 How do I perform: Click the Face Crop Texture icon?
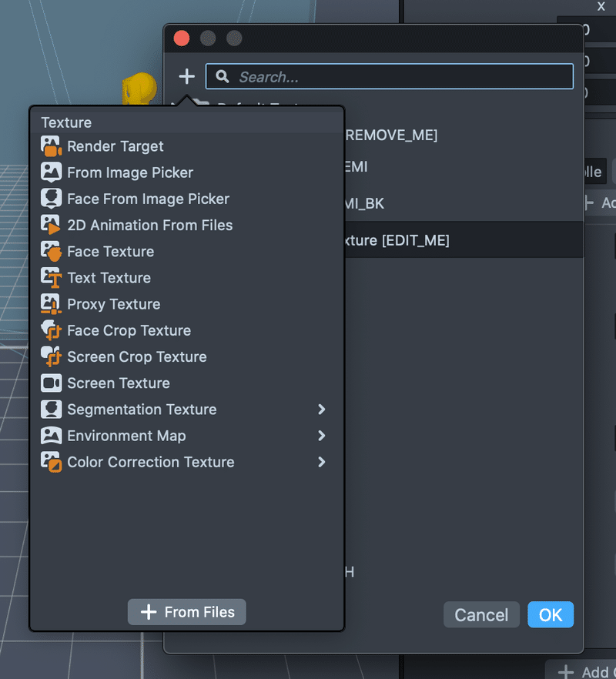[51, 330]
